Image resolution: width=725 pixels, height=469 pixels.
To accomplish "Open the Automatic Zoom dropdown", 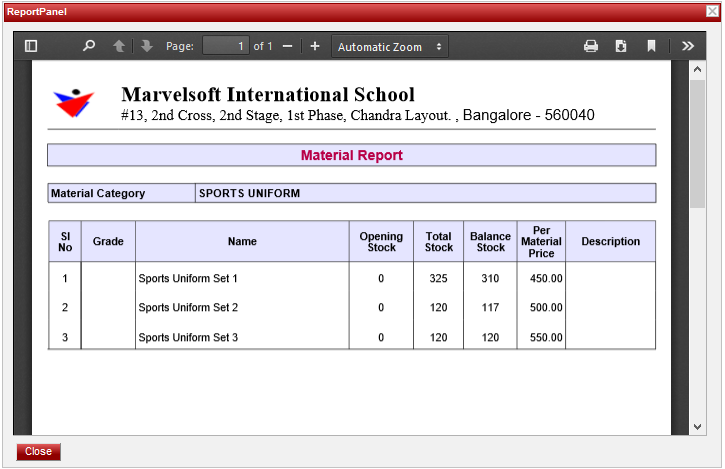I will point(389,47).
